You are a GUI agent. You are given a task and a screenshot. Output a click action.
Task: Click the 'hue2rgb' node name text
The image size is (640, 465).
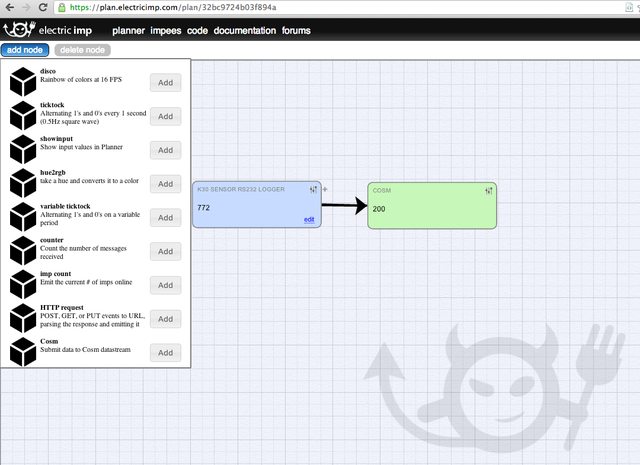[53, 173]
